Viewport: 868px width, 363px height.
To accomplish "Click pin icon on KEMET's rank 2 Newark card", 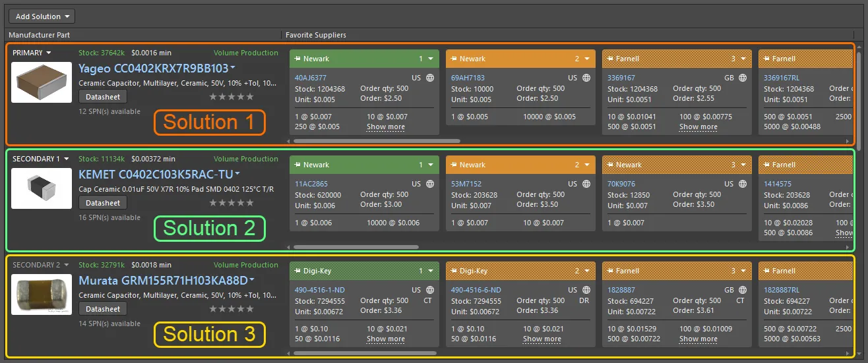I will 454,165.
